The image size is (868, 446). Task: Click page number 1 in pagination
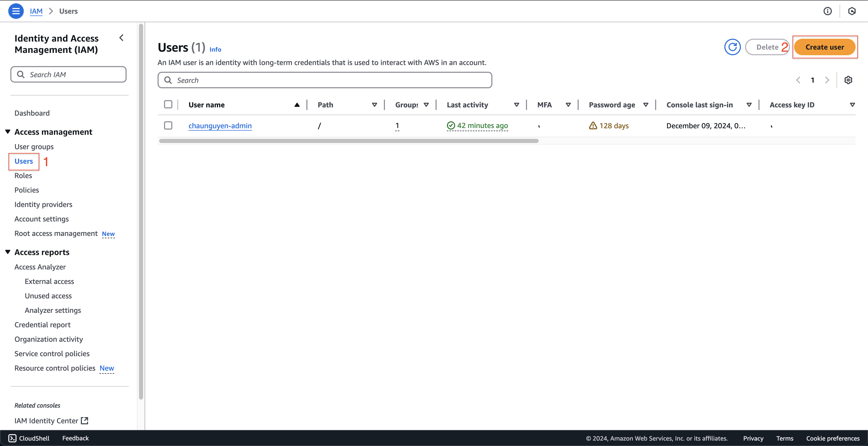pyautogui.click(x=812, y=80)
